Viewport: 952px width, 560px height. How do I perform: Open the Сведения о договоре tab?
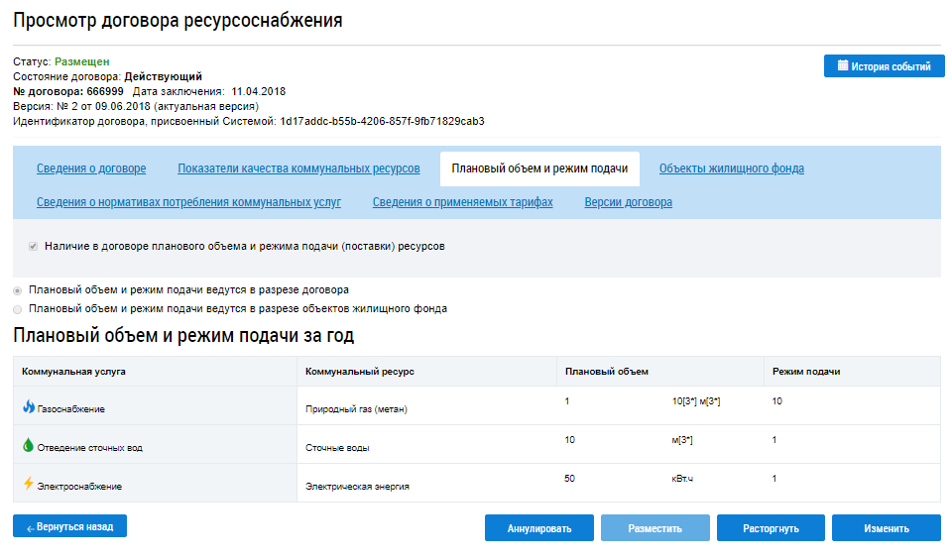pyautogui.click(x=91, y=168)
